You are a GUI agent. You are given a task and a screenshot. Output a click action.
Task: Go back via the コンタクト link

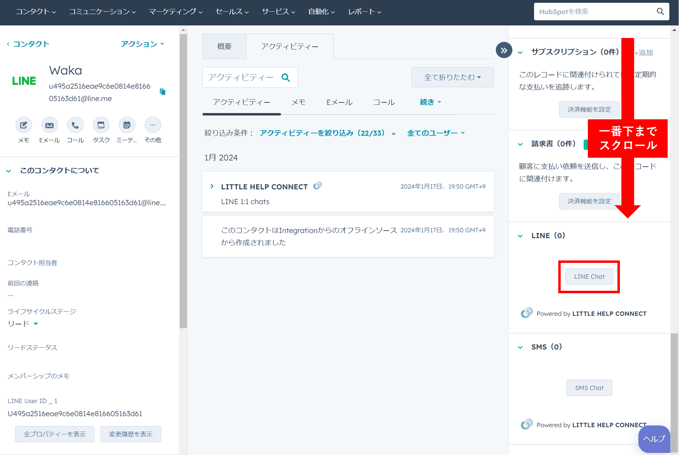28,44
